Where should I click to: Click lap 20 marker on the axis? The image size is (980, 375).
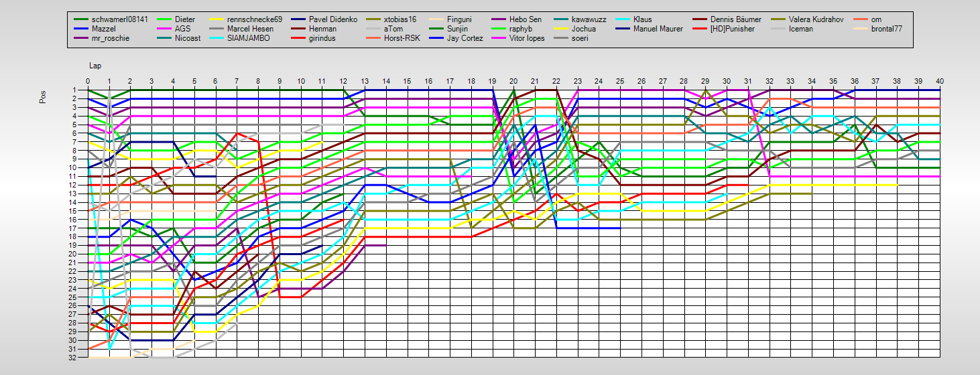[x=513, y=81]
